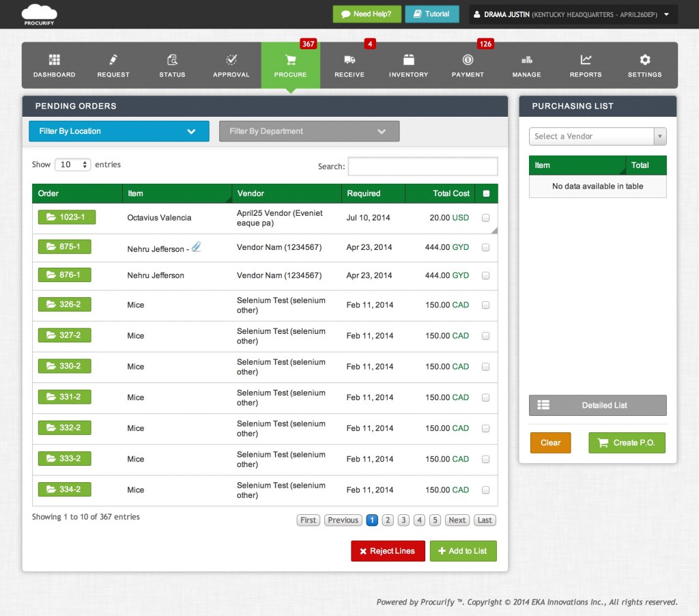Sort purchasing list by Item column
This screenshot has height=616, width=699.
point(577,165)
